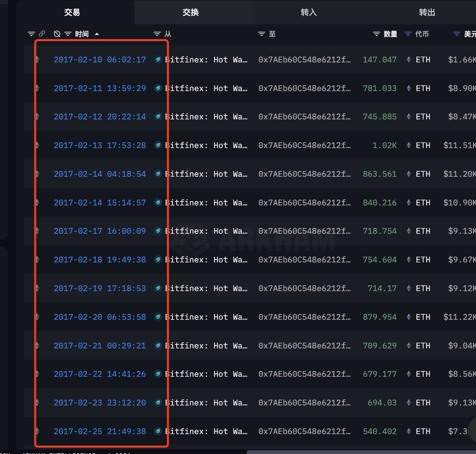Click the timestamp 2017-02-22 14:41:26
The height and width of the screenshot is (454, 476).
click(100, 374)
